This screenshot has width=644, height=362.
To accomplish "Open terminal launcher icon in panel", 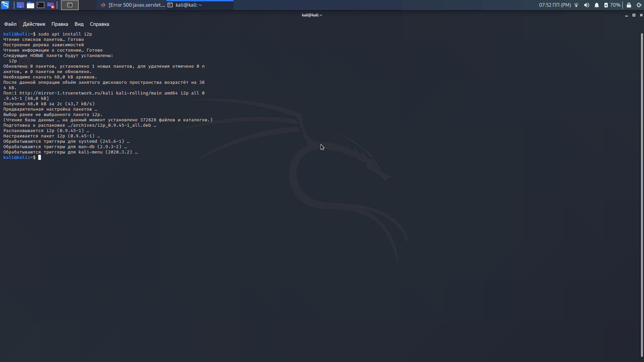I will coord(41,5).
